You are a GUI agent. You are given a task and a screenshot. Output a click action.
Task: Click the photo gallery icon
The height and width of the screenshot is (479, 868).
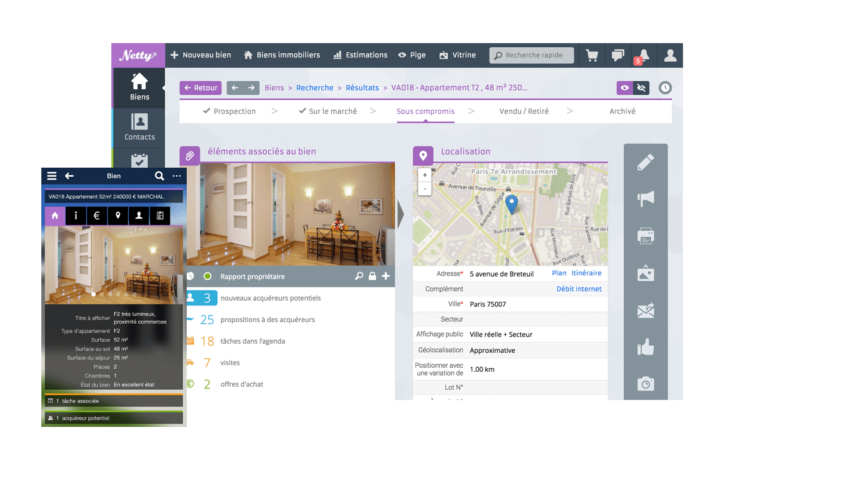tap(645, 273)
